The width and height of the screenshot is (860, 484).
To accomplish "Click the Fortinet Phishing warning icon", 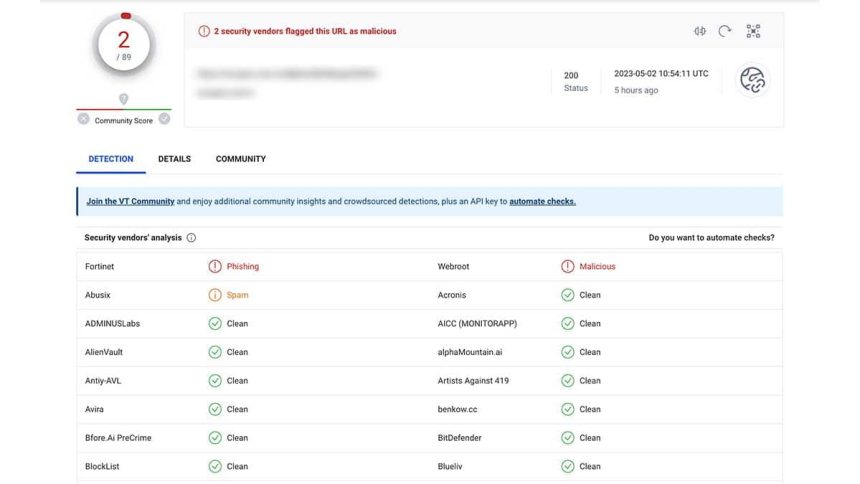I will [215, 266].
